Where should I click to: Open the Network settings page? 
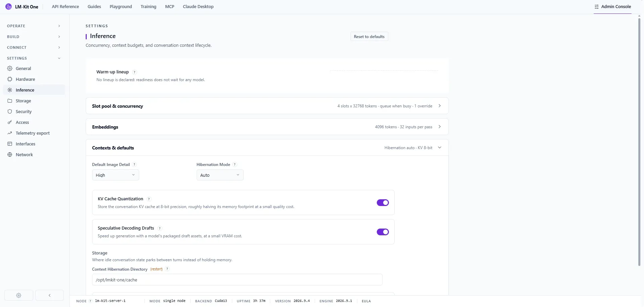(34, 155)
